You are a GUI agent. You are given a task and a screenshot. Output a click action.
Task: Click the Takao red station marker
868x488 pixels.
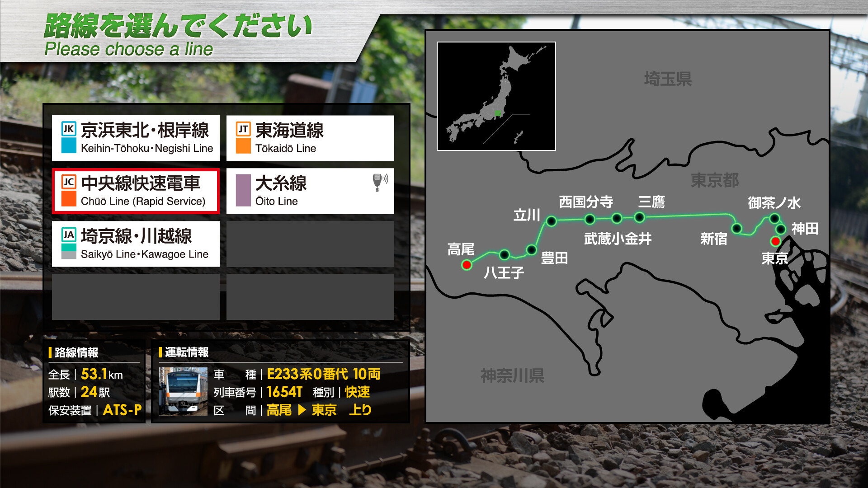[467, 265]
